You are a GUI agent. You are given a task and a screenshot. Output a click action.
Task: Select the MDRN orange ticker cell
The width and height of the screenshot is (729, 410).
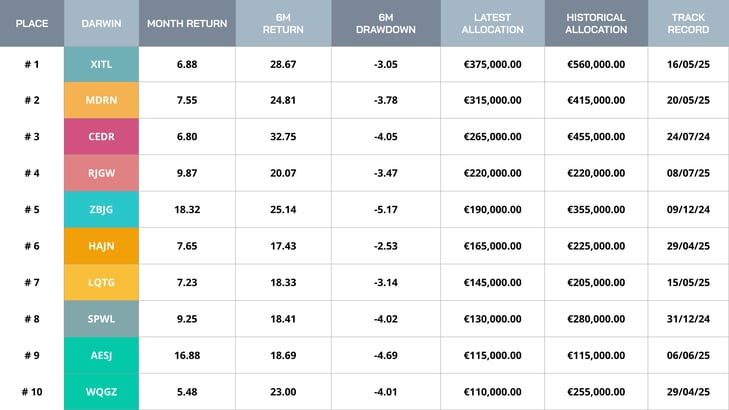pos(101,100)
